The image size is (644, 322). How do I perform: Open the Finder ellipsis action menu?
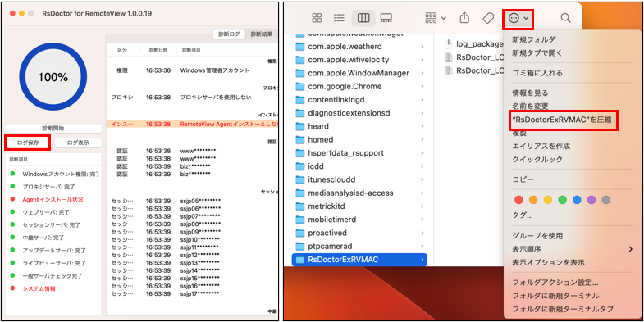coord(518,18)
